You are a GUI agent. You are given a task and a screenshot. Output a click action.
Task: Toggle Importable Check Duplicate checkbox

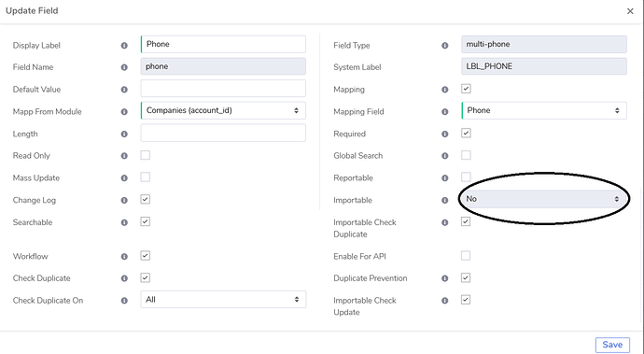[466, 221]
